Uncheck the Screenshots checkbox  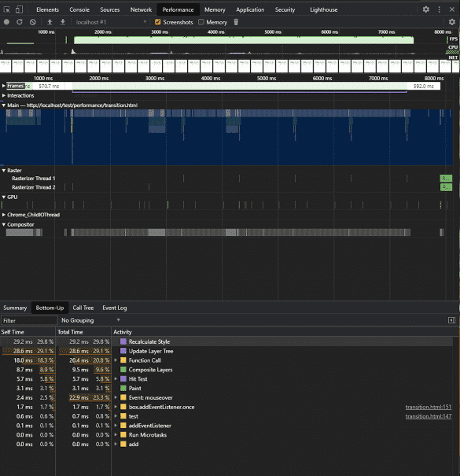157,22
